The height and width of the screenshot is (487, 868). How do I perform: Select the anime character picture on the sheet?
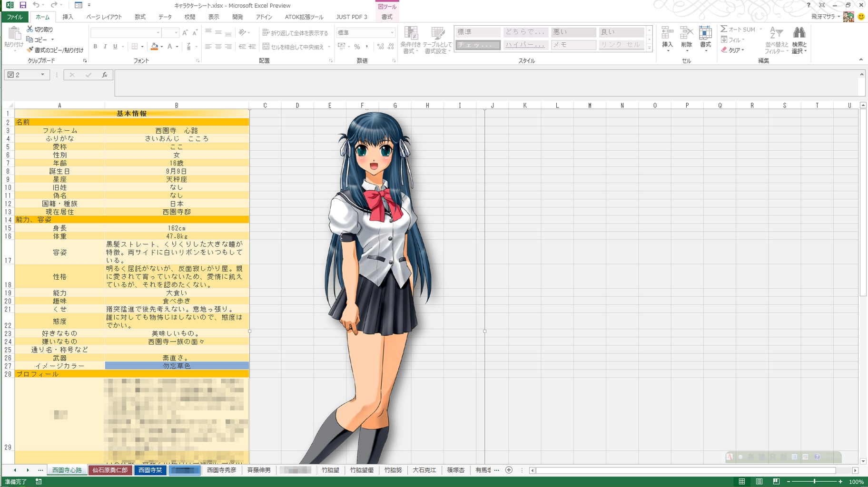pos(367,288)
